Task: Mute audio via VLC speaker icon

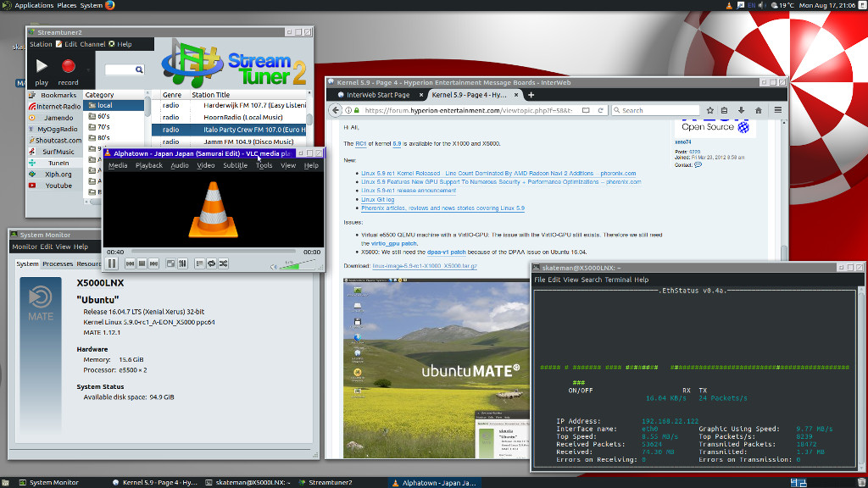Action: (274, 267)
